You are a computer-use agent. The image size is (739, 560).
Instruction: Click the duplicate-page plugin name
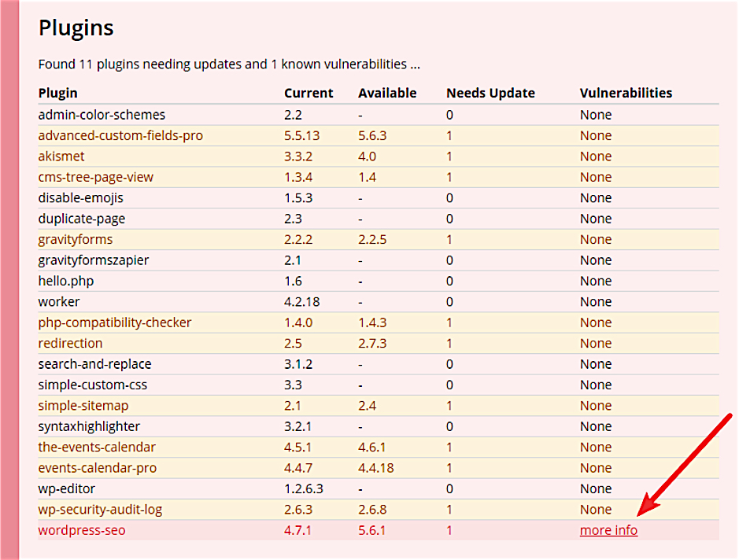click(x=82, y=219)
